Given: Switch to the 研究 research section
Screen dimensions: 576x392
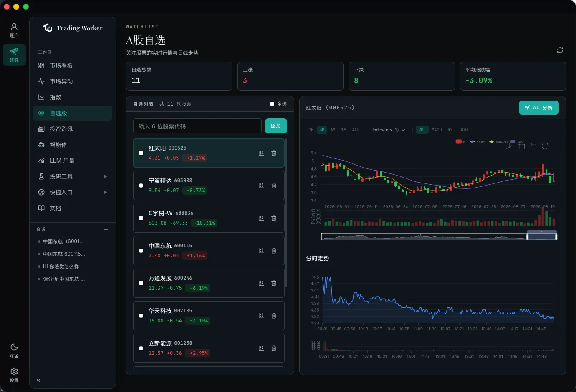Looking at the screenshot, I should click(14, 55).
